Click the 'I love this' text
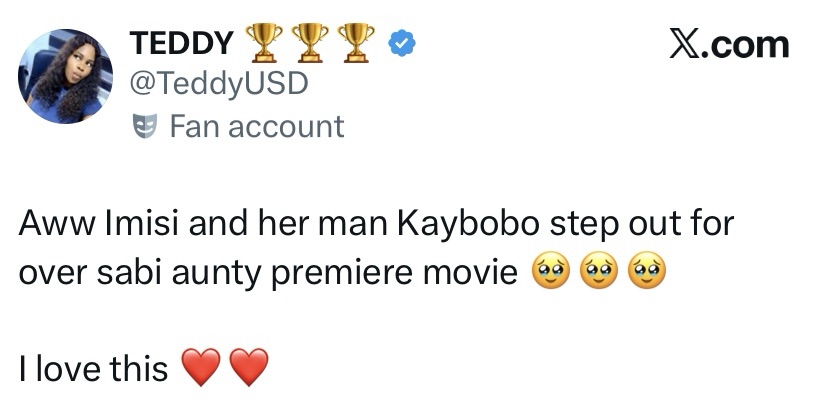828x406 pixels. click(x=93, y=370)
